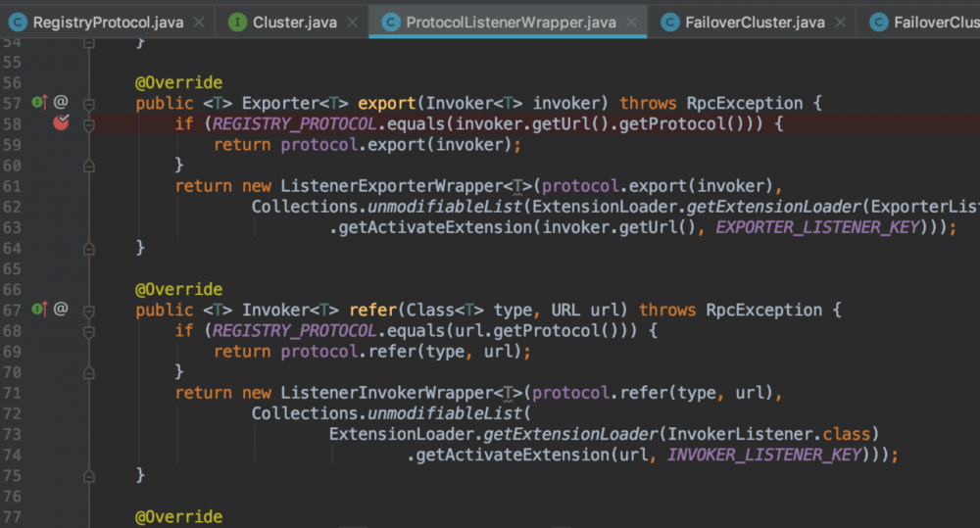Close the FailoverCluster.java tab
Screen dimensions: 980x528
(841, 23)
